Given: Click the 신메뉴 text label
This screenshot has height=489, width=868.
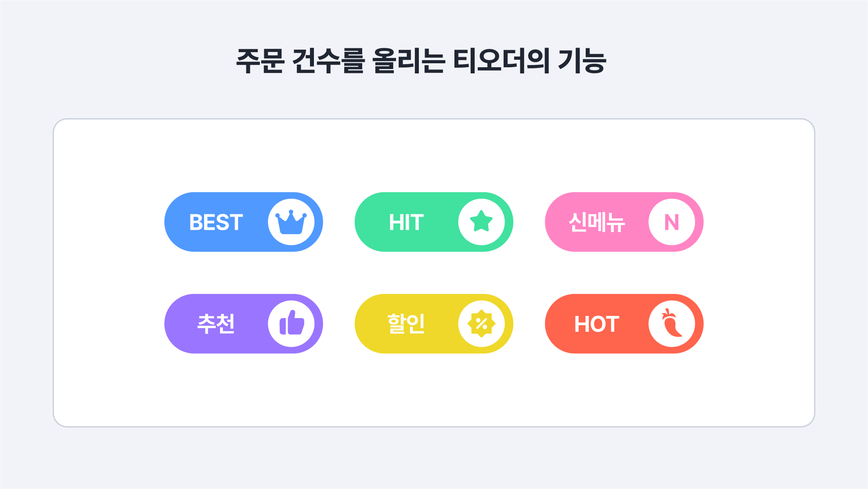Looking at the screenshot, I should (597, 222).
